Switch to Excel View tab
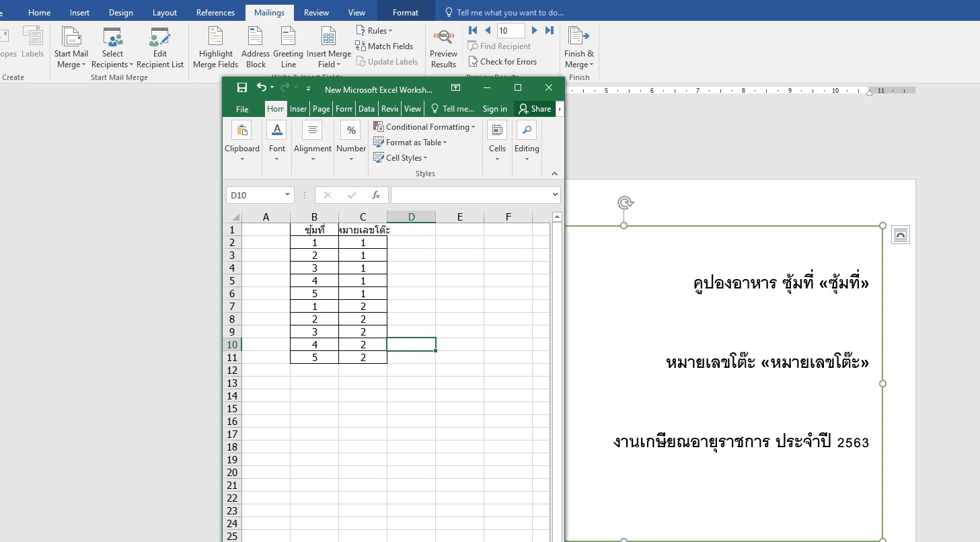The width and height of the screenshot is (980, 542). pos(413,109)
